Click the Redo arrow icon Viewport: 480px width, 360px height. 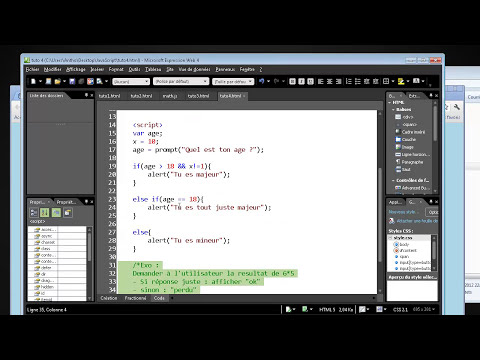(276, 81)
